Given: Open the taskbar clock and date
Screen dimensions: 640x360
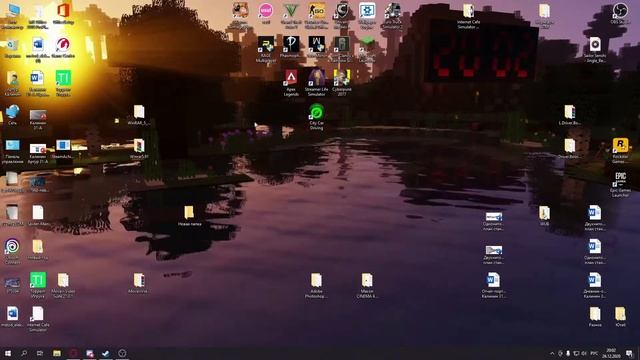Looking at the screenshot, I should (611, 353).
